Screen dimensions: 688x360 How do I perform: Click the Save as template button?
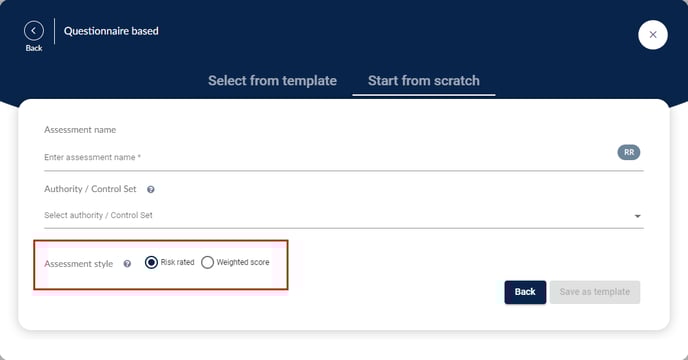pos(595,292)
